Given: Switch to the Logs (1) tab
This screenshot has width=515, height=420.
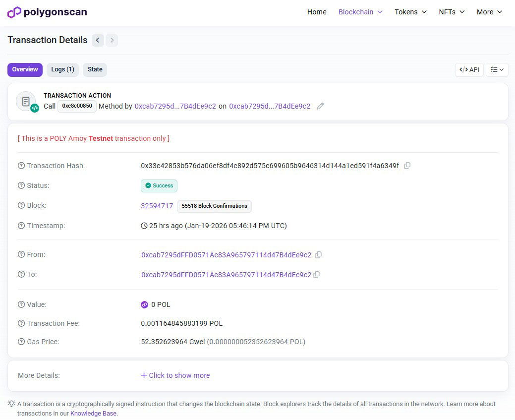Looking at the screenshot, I should point(62,69).
